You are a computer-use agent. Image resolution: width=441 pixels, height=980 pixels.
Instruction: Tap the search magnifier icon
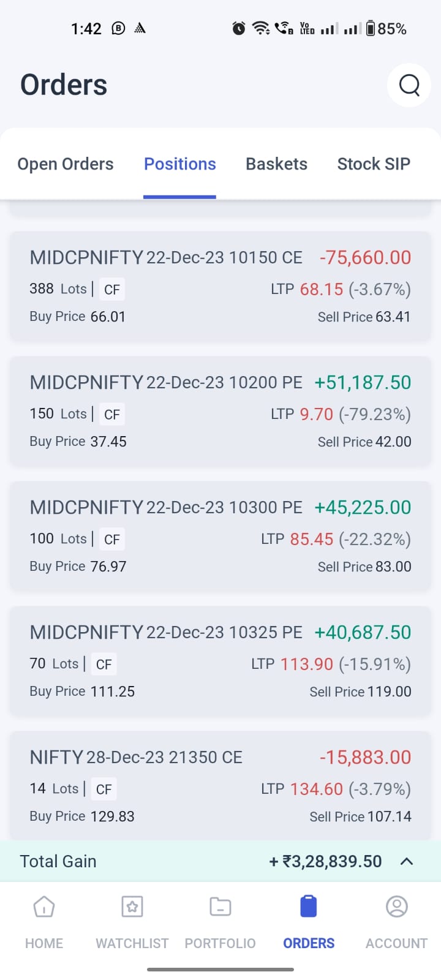click(x=409, y=85)
